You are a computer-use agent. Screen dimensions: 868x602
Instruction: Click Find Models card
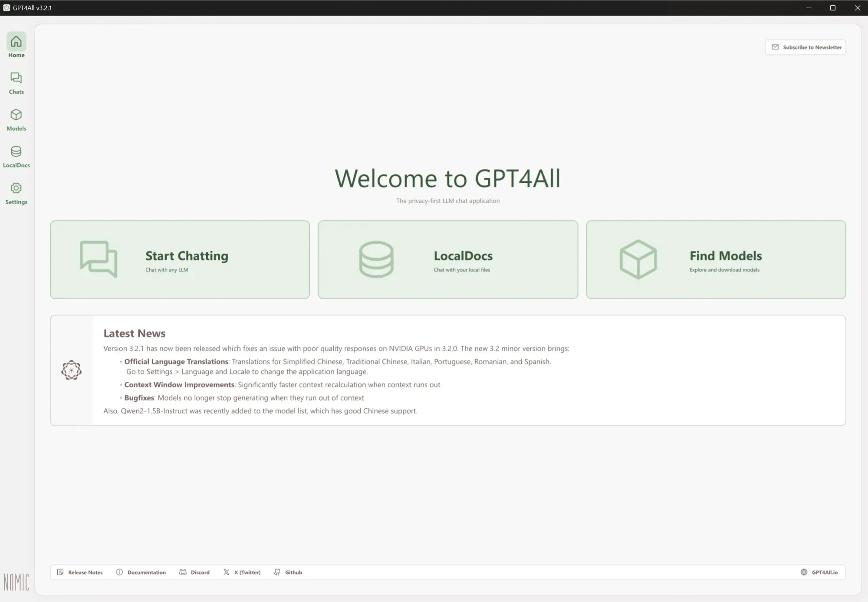[716, 259]
